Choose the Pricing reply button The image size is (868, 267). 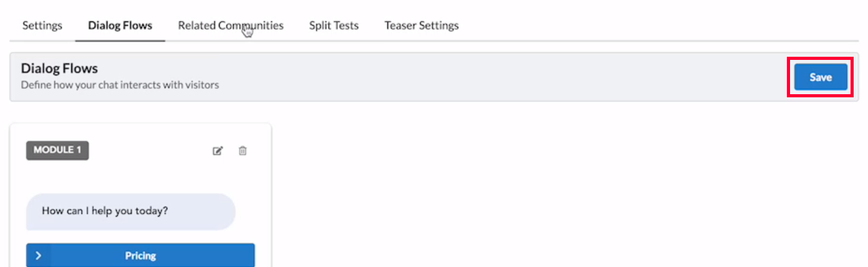(140, 255)
